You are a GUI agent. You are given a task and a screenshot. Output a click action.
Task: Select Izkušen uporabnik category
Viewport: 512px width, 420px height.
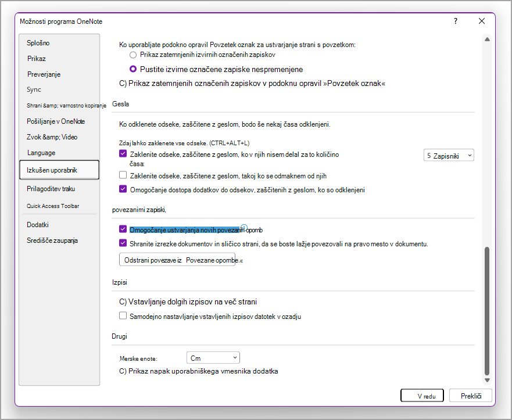pos(59,170)
